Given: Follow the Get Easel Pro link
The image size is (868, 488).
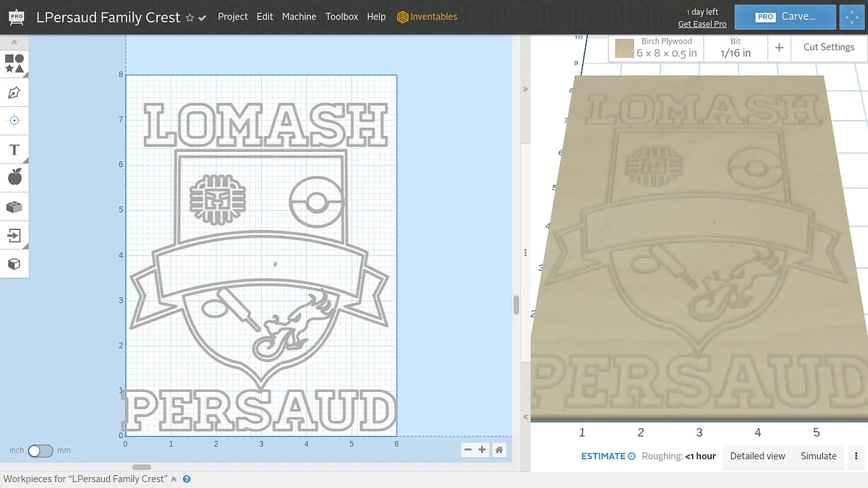Looking at the screenshot, I should 702,25.
